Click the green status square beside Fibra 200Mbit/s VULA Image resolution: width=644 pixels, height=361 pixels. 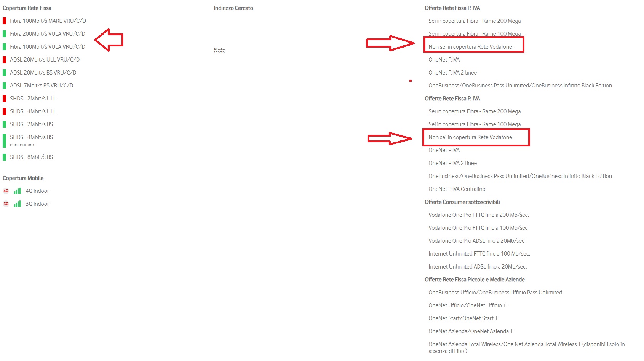[x=5, y=34]
